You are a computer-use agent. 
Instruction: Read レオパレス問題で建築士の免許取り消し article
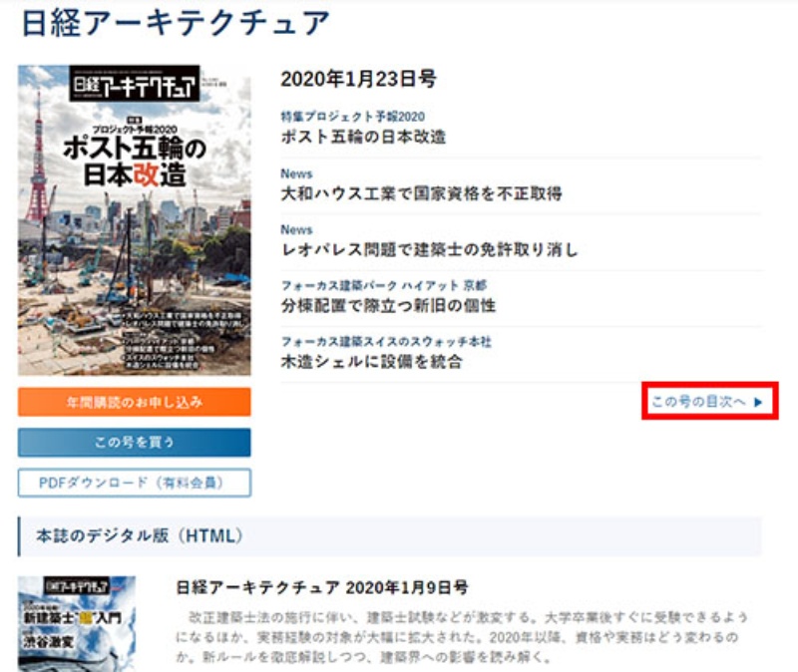coord(429,249)
